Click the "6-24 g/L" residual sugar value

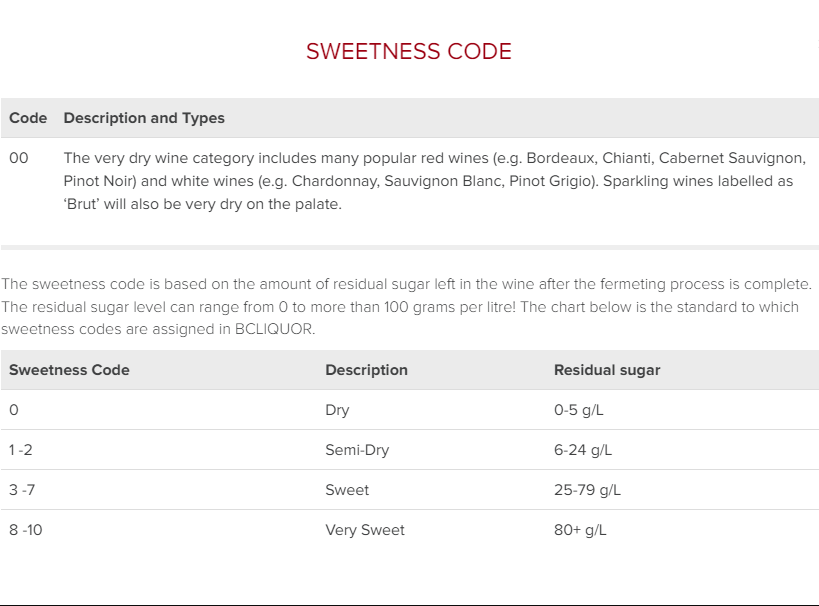coord(583,450)
